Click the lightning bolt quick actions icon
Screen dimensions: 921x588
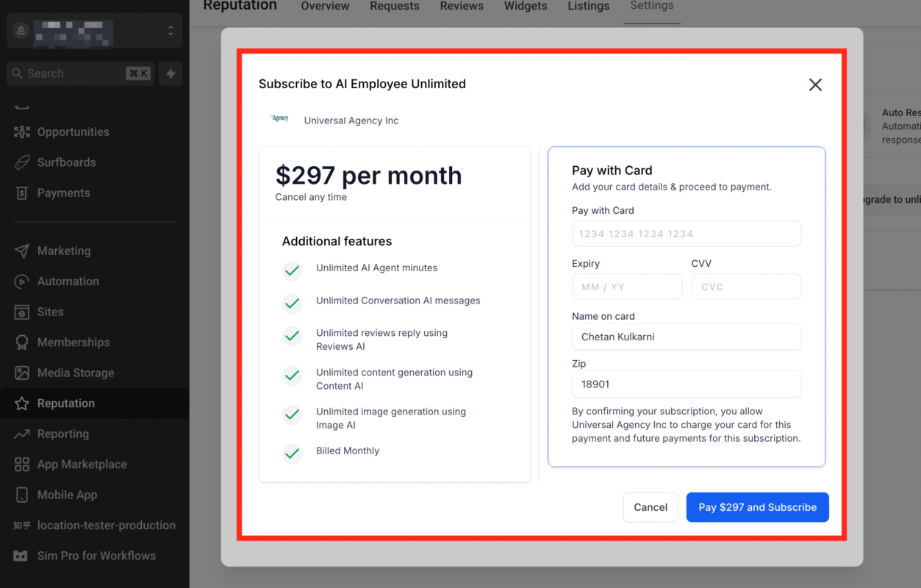(171, 73)
